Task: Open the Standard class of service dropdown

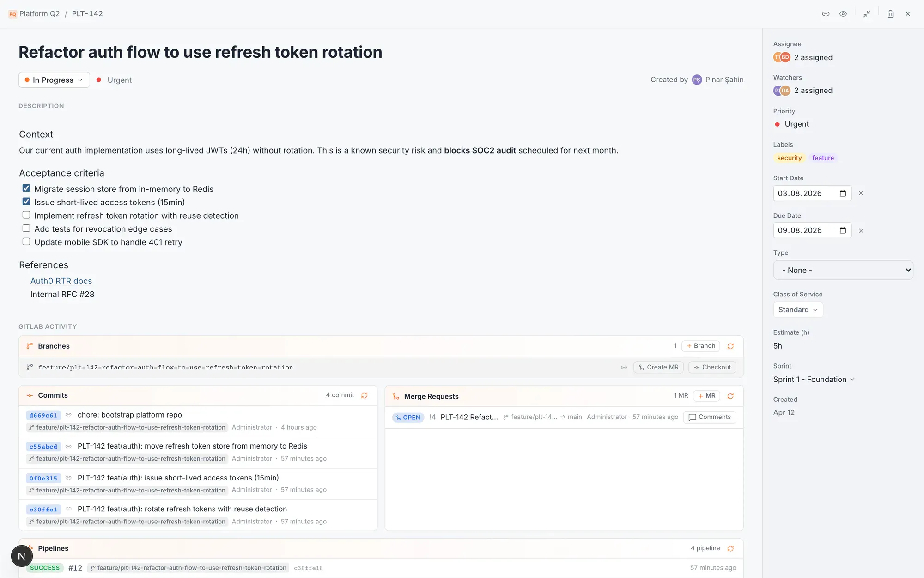Action: (x=798, y=310)
